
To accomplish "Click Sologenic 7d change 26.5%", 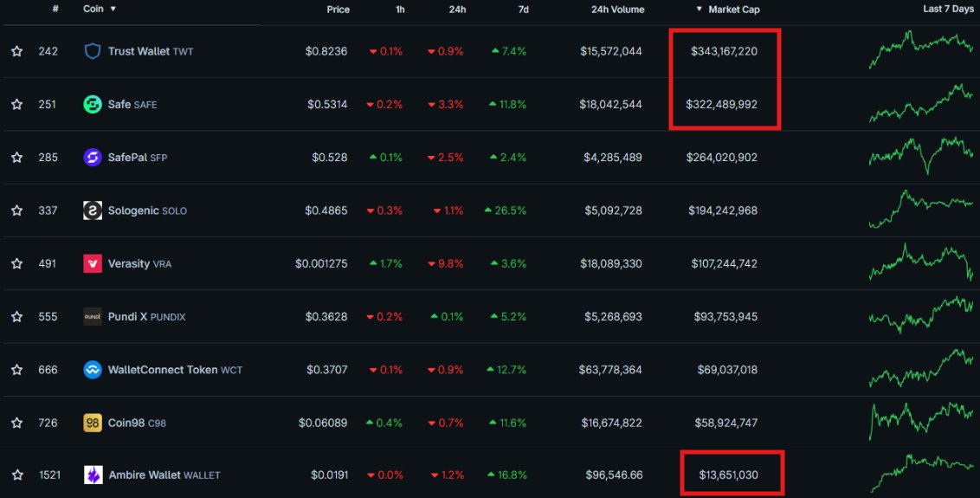I will tap(506, 210).
